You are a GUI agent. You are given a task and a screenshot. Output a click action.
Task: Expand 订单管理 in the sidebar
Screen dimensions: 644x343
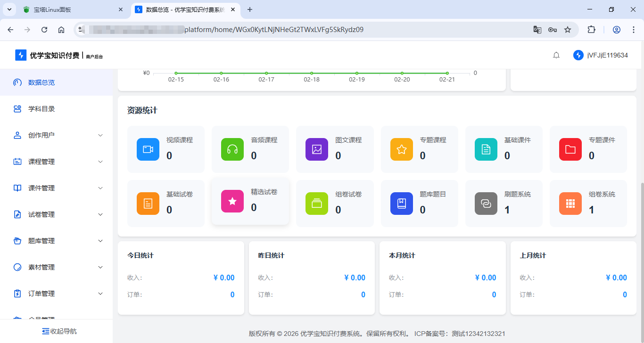[x=57, y=294]
